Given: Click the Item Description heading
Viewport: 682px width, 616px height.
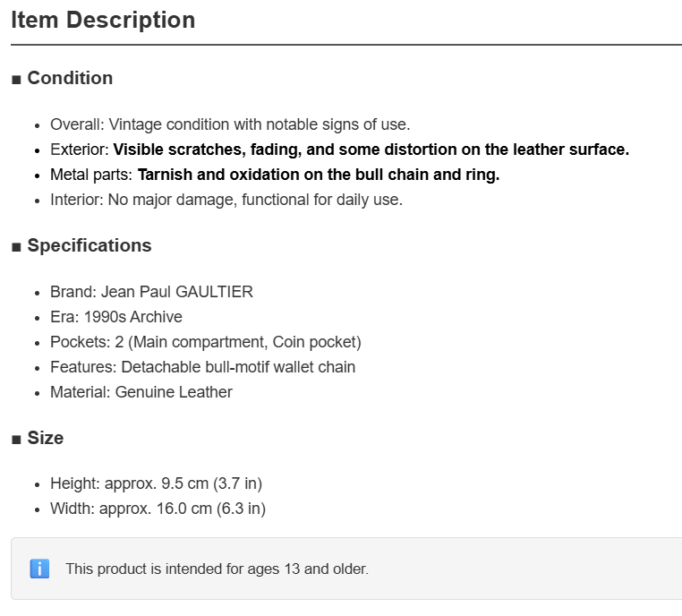Looking at the screenshot, I should 103,20.
